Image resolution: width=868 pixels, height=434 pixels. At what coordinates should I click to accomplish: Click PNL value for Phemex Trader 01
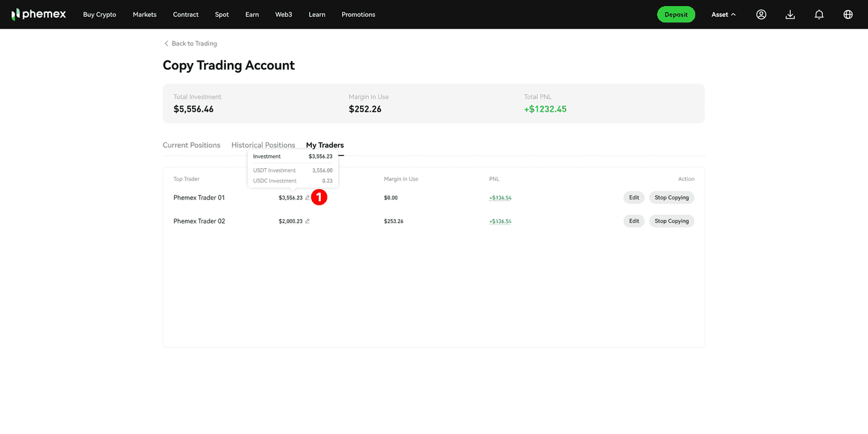tap(500, 198)
